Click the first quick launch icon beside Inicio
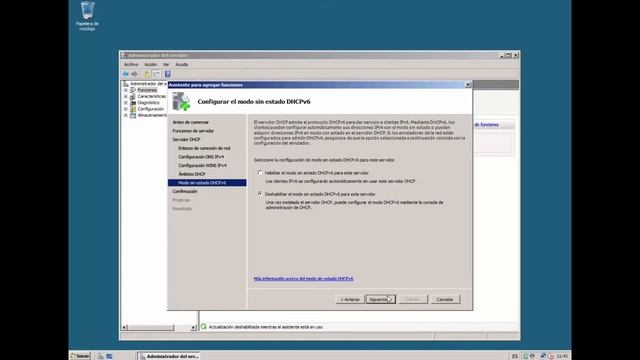This screenshot has width=640, height=360. point(100,356)
